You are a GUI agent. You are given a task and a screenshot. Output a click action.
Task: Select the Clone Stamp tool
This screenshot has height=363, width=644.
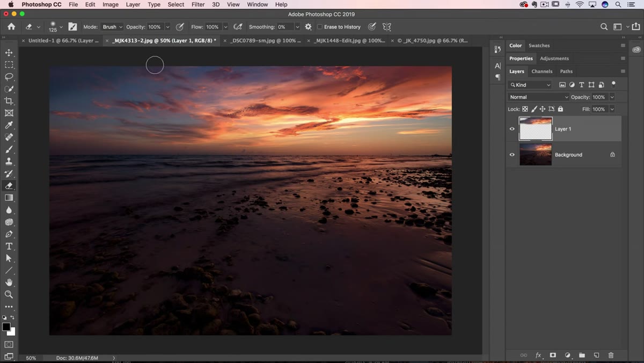coord(9,162)
